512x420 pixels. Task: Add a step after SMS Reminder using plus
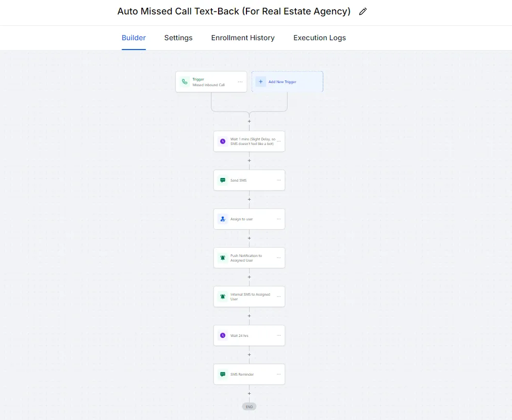click(x=249, y=394)
